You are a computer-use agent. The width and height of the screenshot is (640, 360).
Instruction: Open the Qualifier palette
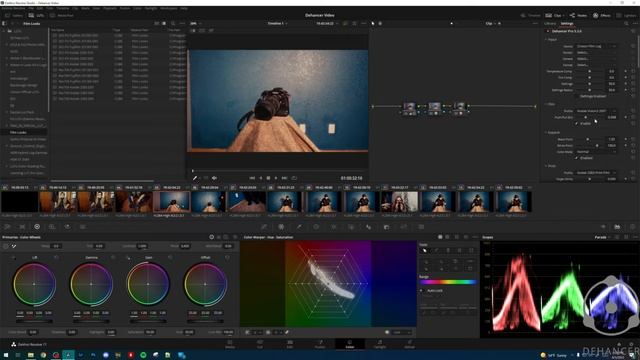[299, 227]
